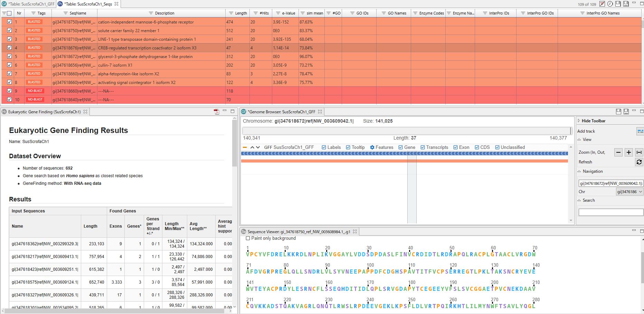Uncheck row 1 checkbox in sequence table

[x=9, y=22]
